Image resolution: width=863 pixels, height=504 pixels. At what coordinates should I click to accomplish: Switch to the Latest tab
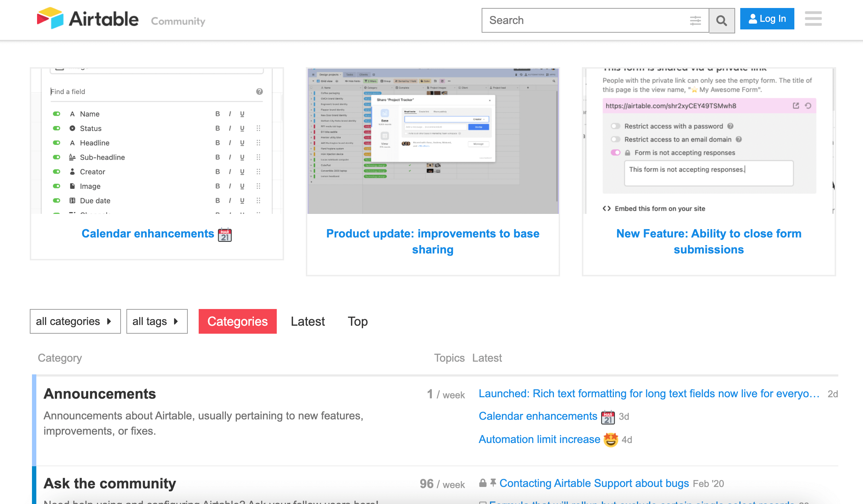(x=308, y=321)
